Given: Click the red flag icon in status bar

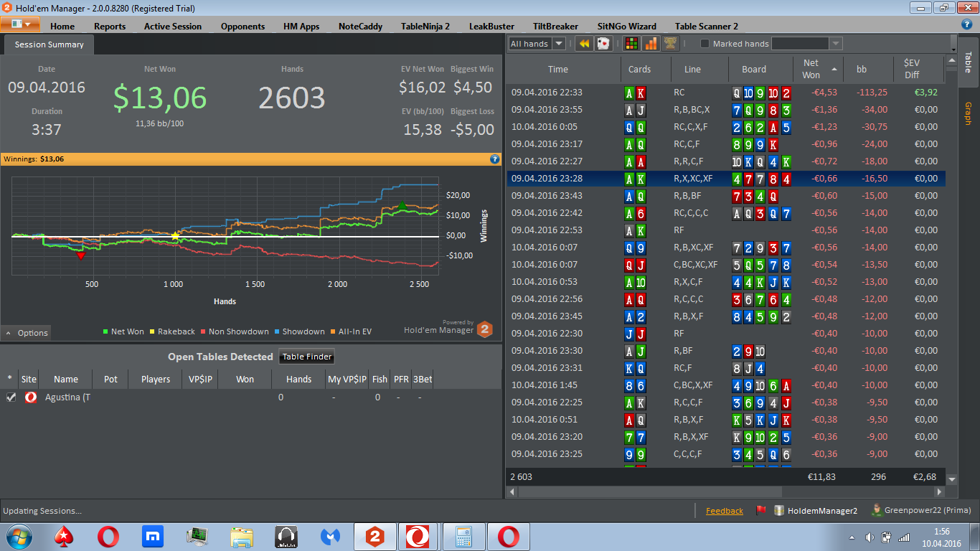Looking at the screenshot, I should coord(760,511).
